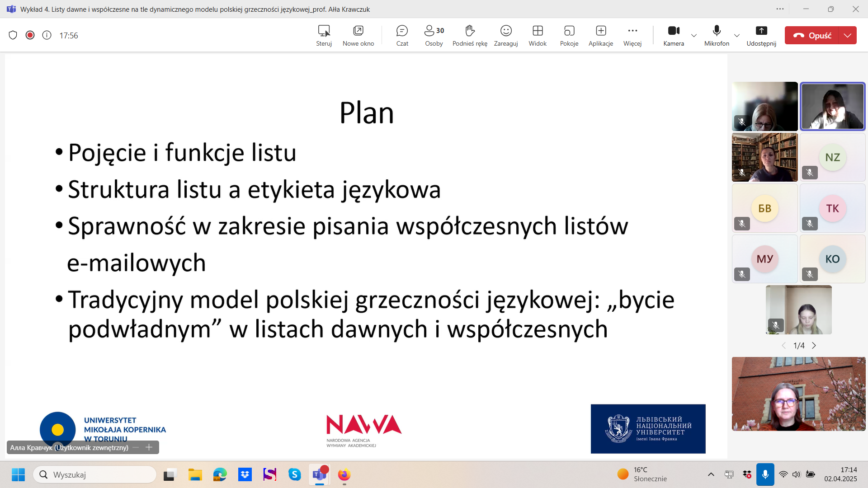
Task: Toggle the Mikrofon mute
Action: (717, 35)
